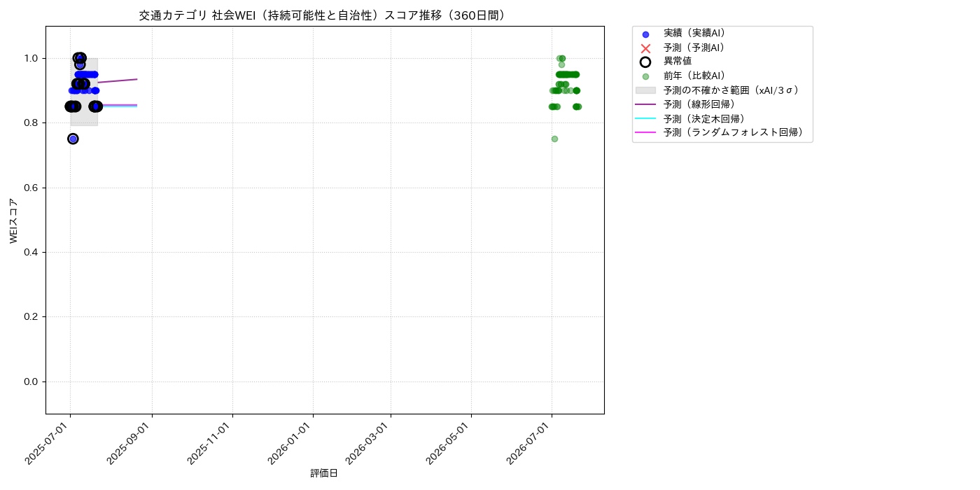Click the 予測（ランダムフォレスト回帰） legend text
Screen dimensions: 980x490
tap(734, 132)
